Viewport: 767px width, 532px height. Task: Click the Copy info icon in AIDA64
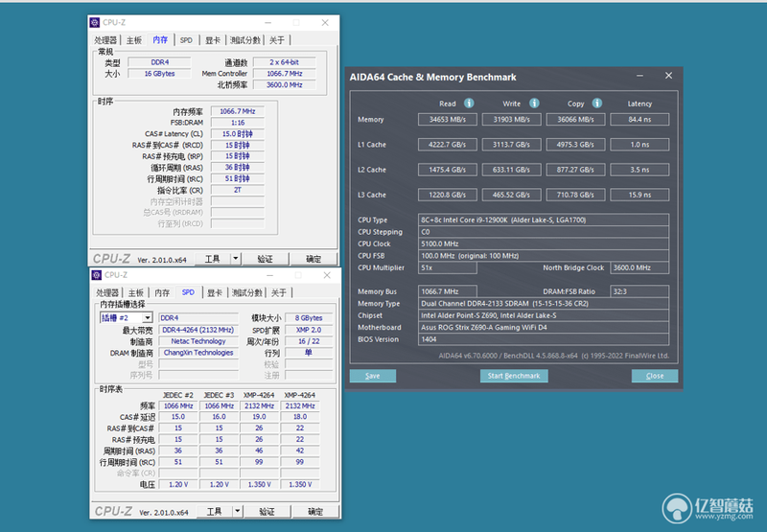596,104
